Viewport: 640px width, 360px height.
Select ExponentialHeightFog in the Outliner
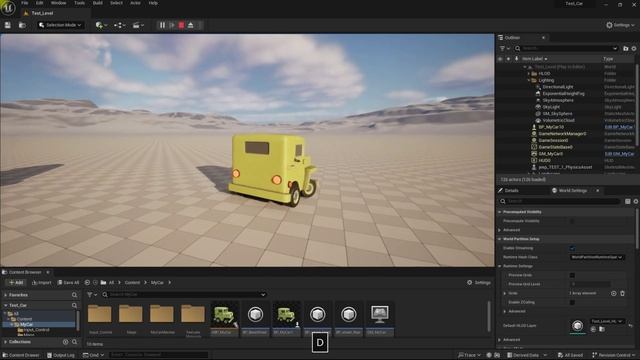click(563, 93)
